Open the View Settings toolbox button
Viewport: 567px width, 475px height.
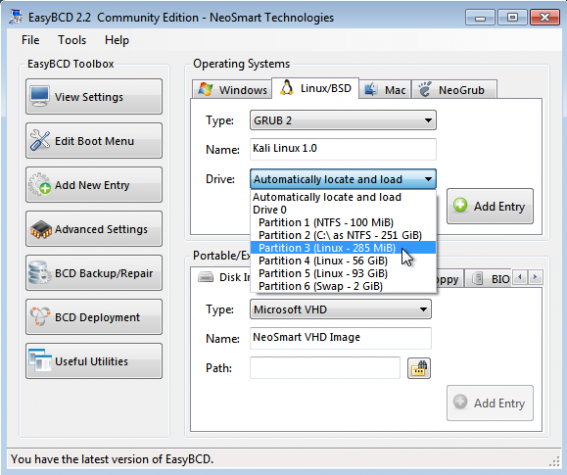94,97
